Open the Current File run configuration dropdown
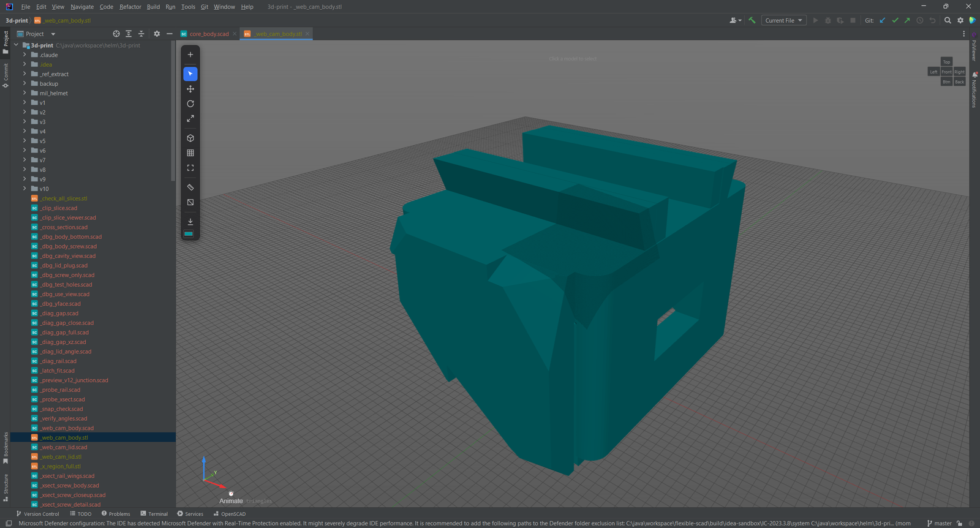Image resolution: width=980 pixels, height=528 pixels. [x=784, y=20]
